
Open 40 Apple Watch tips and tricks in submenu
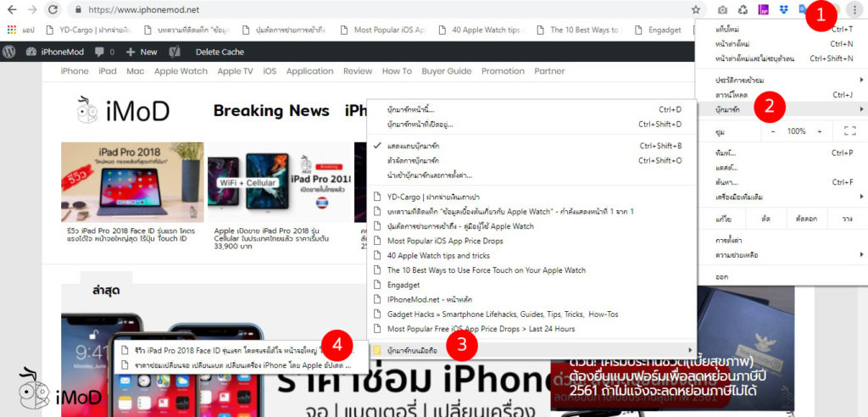[x=531, y=255]
